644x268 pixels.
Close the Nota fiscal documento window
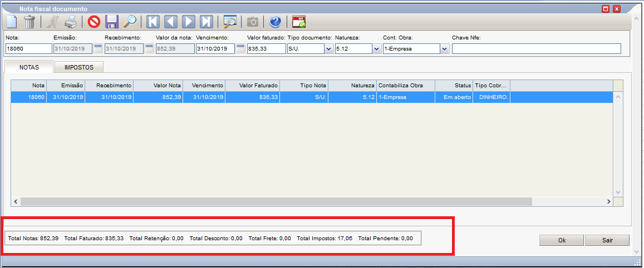[x=617, y=9]
